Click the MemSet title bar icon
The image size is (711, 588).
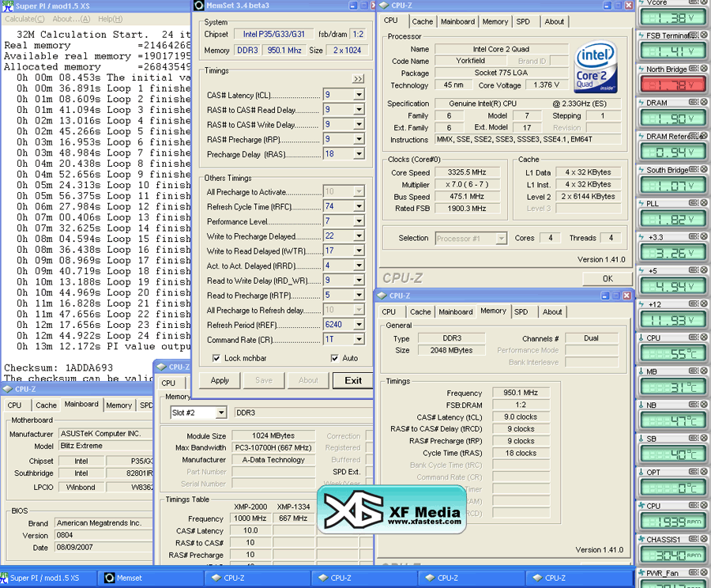point(198,6)
